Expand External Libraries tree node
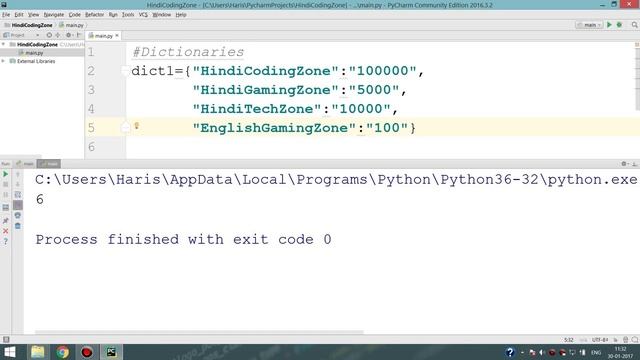The width and height of the screenshot is (640, 360). coord(3,61)
